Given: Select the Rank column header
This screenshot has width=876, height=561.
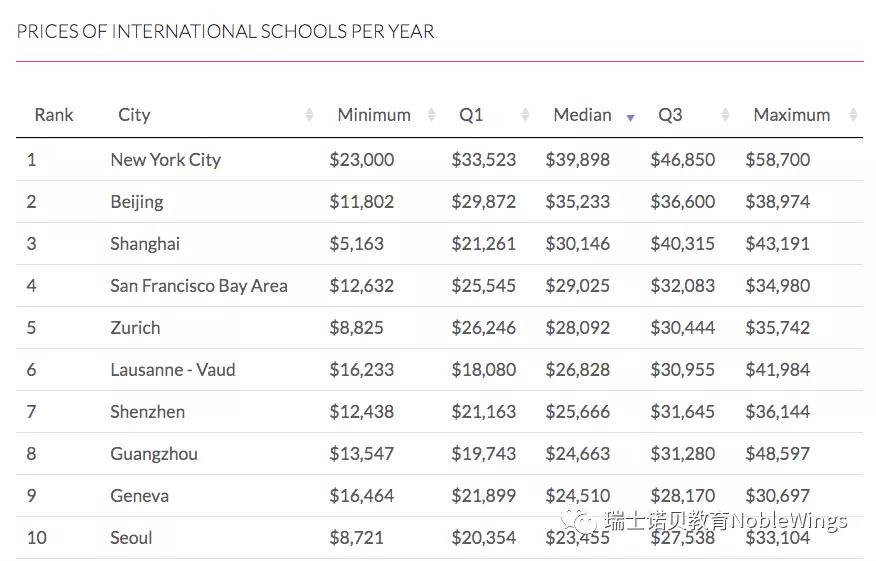Looking at the screenshot, I should (x=54, y=115).
